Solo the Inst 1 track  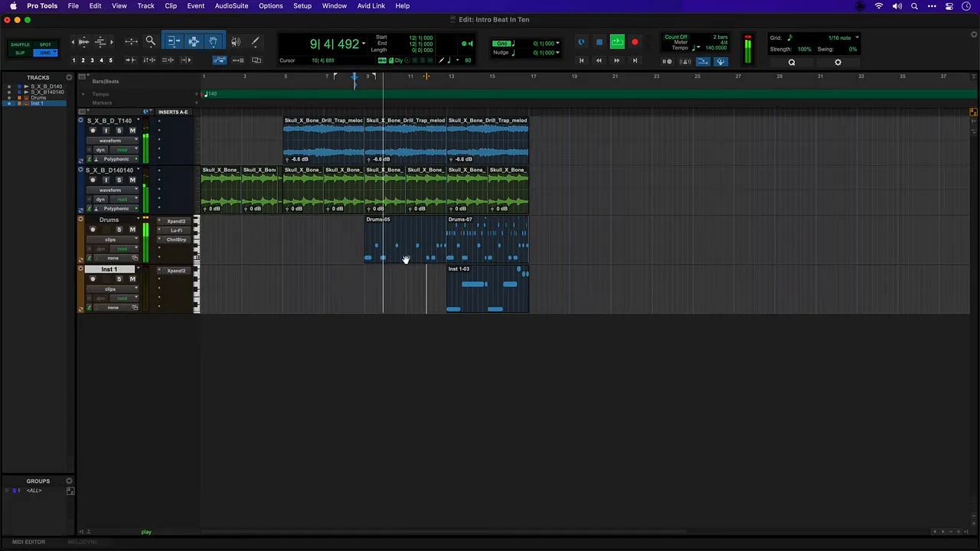click(119, 279)
